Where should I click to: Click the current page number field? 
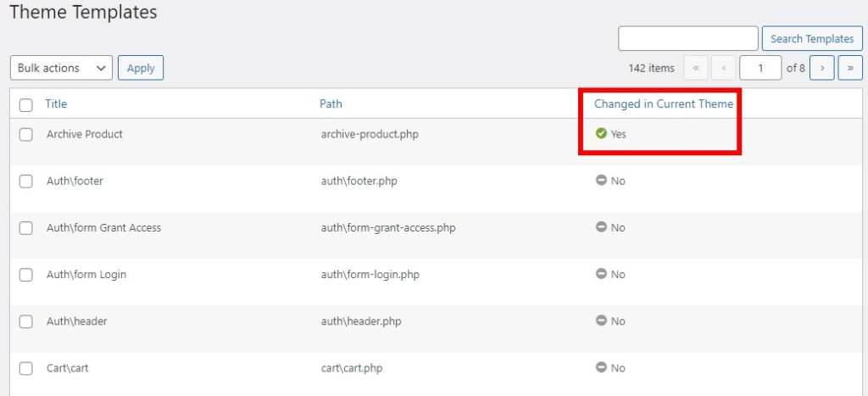point(760,68)
